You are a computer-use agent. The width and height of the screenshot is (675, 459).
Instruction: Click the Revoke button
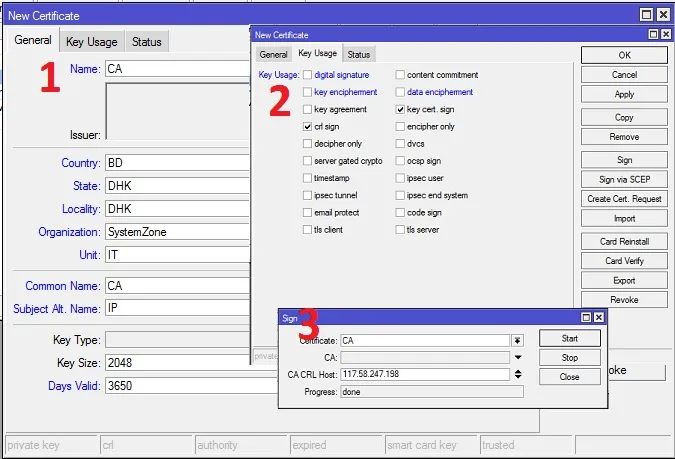tap(624, 300)
